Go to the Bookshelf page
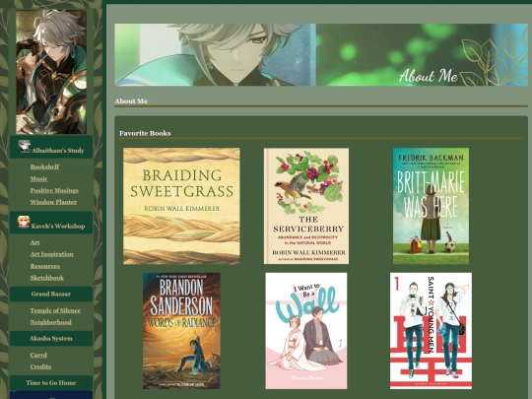This screenshot has height=399, width=532. click(44, 166)
